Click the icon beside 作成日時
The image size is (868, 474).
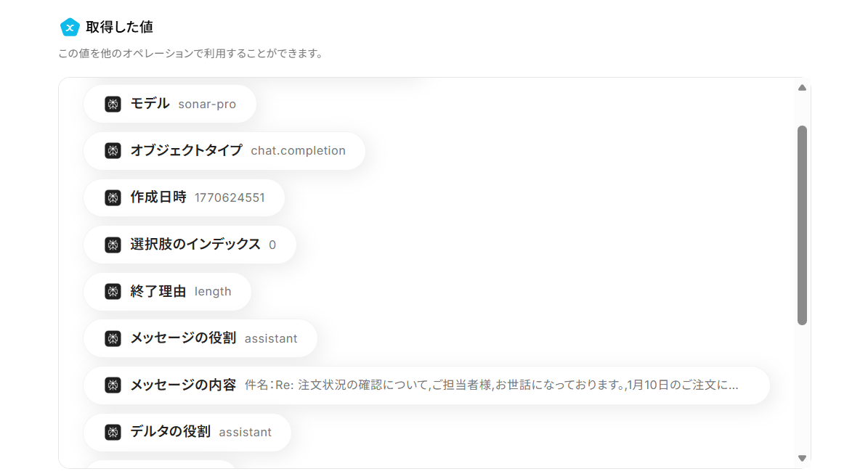[113, 197]
